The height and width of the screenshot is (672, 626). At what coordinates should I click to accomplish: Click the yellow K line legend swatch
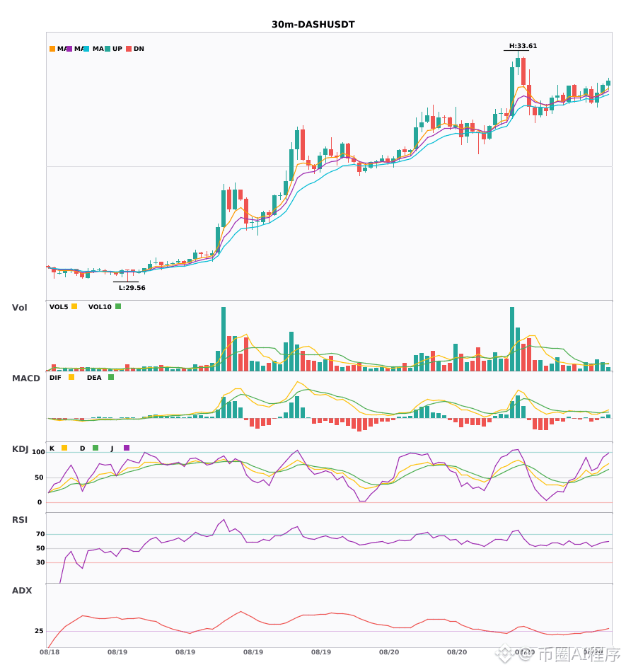coord(64,448)
